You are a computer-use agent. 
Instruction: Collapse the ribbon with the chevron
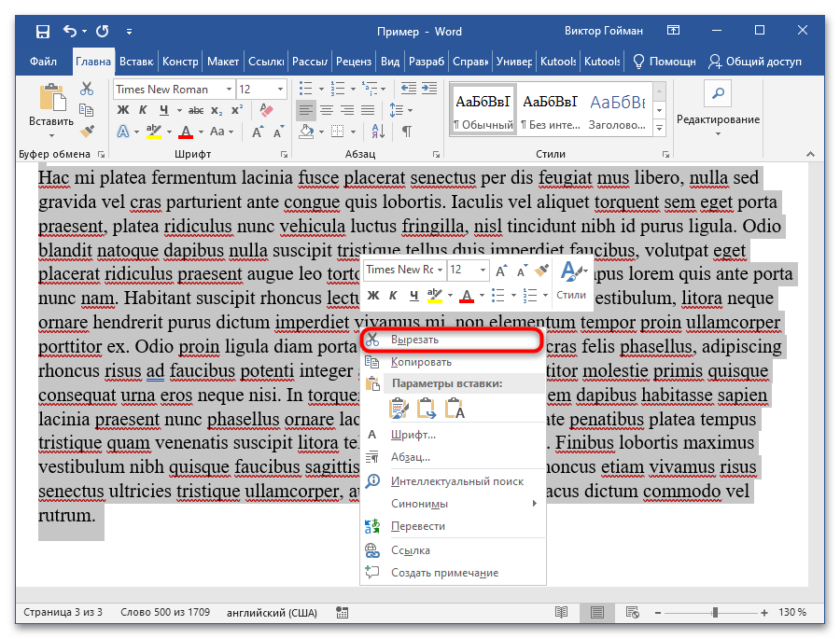tap(810, 154)
